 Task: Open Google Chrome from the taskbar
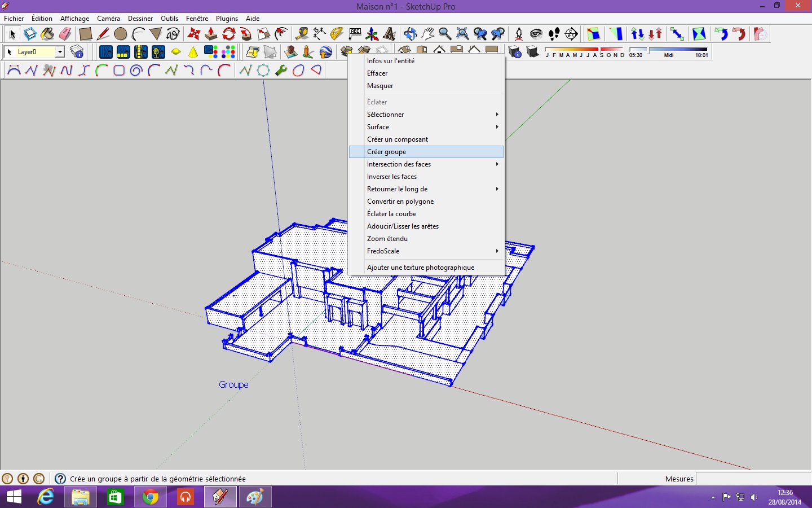tap(151, 497)
